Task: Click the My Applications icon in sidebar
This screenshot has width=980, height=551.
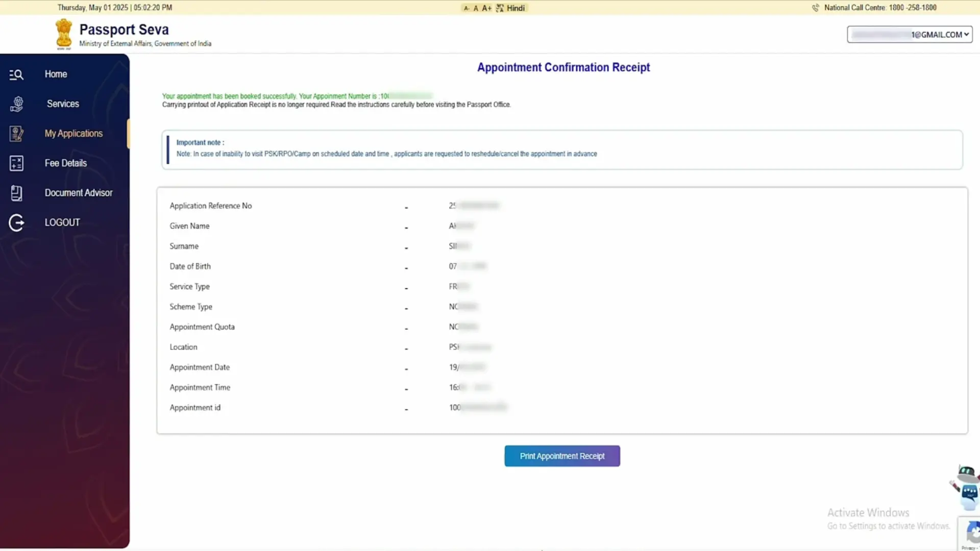Action: (x=16, y=134)
